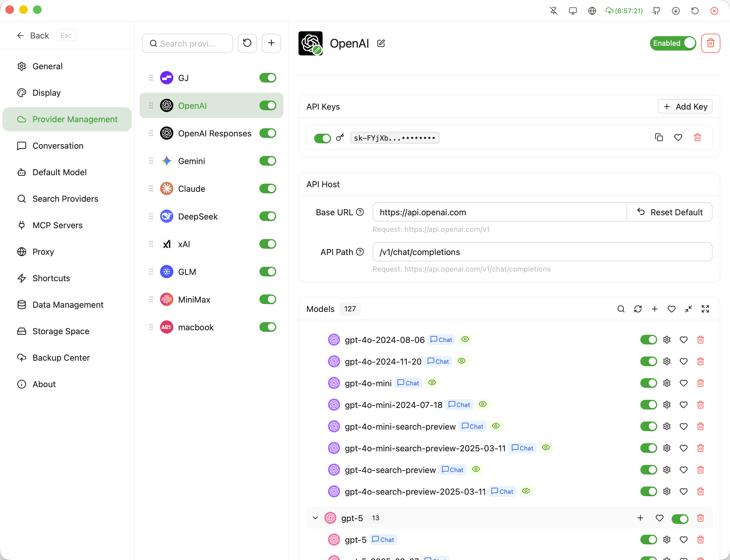The image size is (730, 560).
Task: Open the MCP Servers settings section
Action: pyautogui.click(x=57, y=225)
